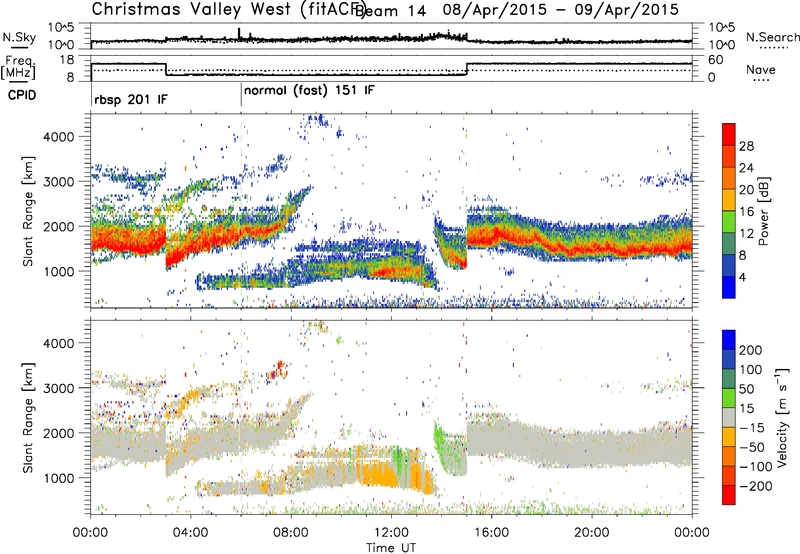This screenshot has width=800, height=554.
Task: Click the '08:00' time tick label
Action: 291,533
